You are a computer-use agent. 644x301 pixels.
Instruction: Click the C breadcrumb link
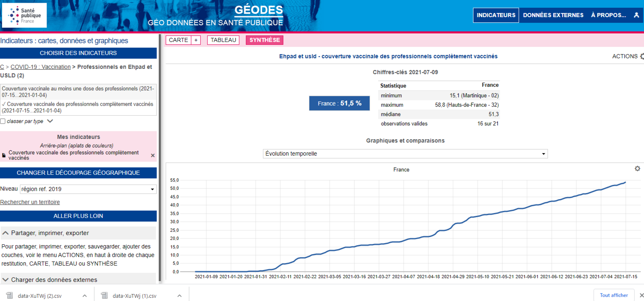coord(2,67)
